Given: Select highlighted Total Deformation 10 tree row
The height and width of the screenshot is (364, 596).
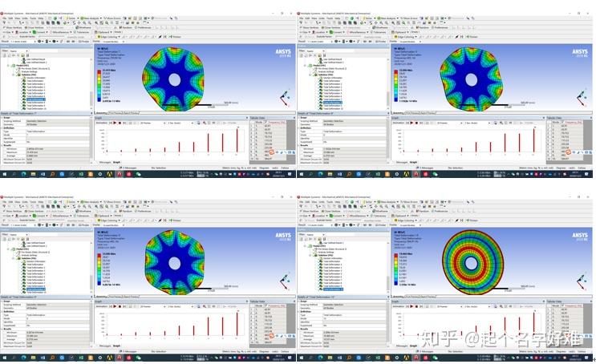Looking at the screenshot, I should tap(333, 289).
